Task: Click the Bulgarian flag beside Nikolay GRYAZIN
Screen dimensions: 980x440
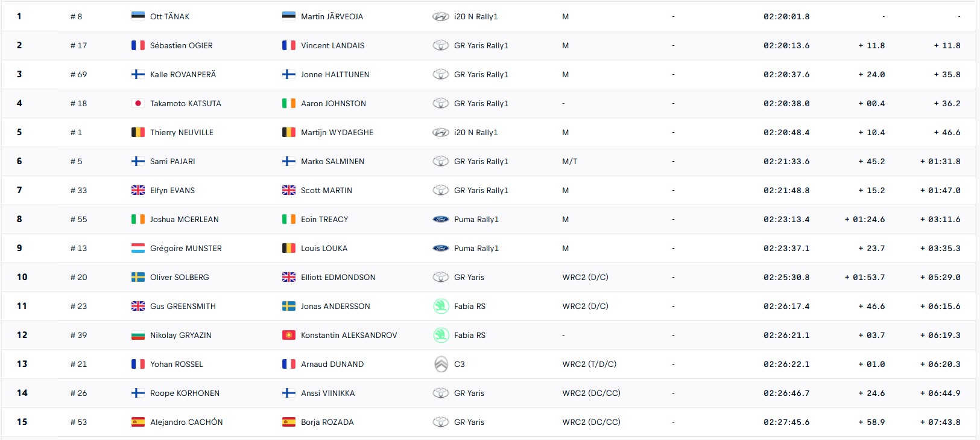Action: tap(138, 335)
